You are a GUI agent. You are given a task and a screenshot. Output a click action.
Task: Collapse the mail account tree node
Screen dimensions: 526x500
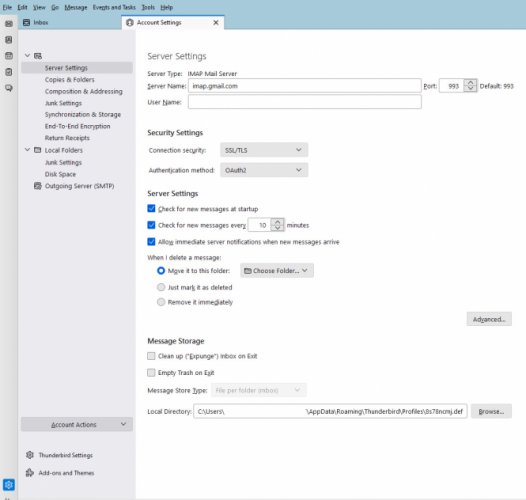(28, 56)
